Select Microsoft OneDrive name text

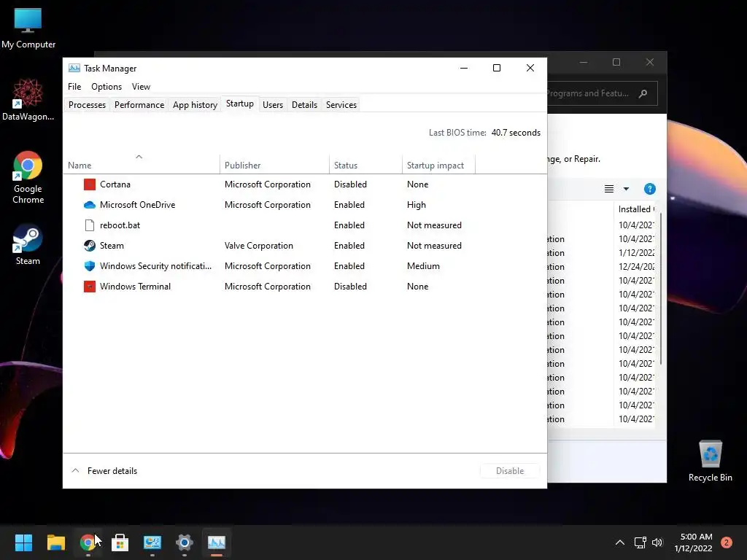pos(138,205)
